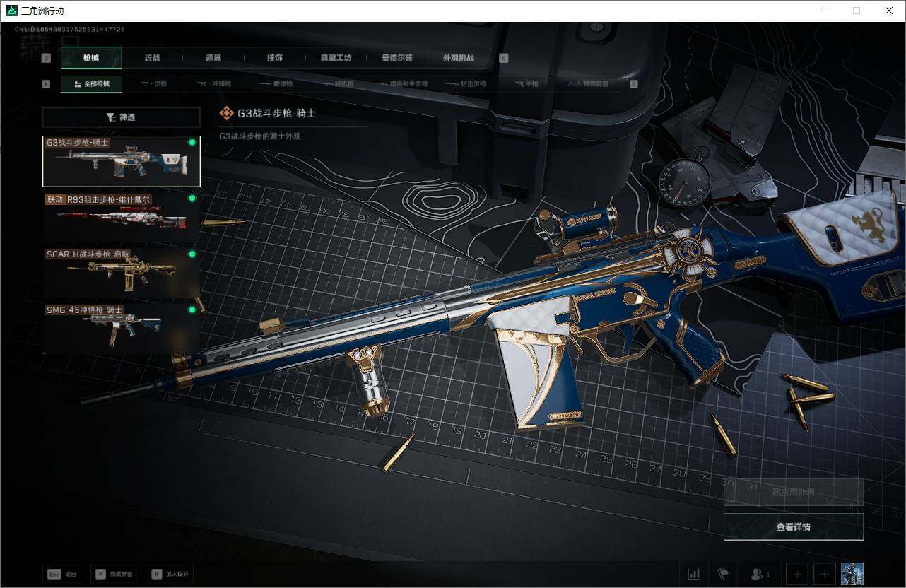This screenshot has width=906, height=588.
Task: Open the 挂饰 charms tab
Action: 275,58
